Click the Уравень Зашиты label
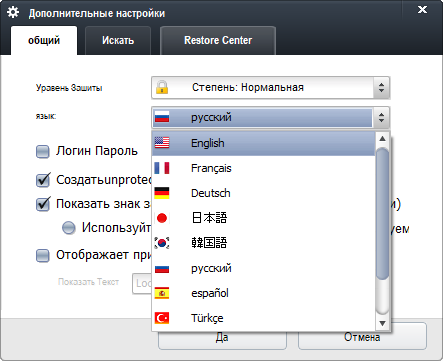Image resolution: width=443 pixels, height=361 pixels. click(x=69, y=88)
